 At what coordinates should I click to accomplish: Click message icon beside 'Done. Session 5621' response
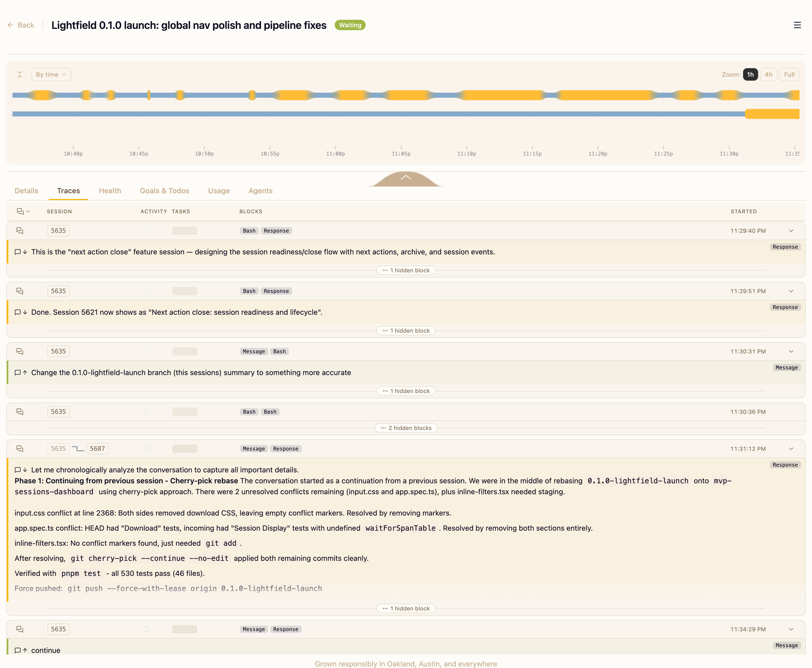18,312
